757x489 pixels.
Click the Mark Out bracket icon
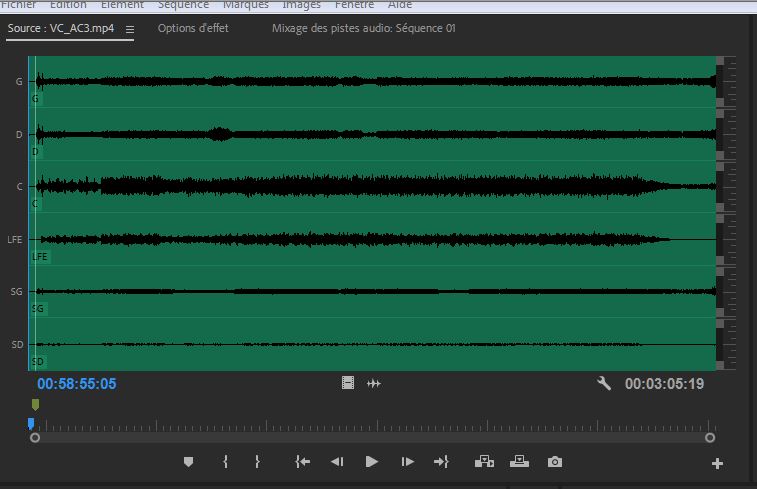(257, 462)
